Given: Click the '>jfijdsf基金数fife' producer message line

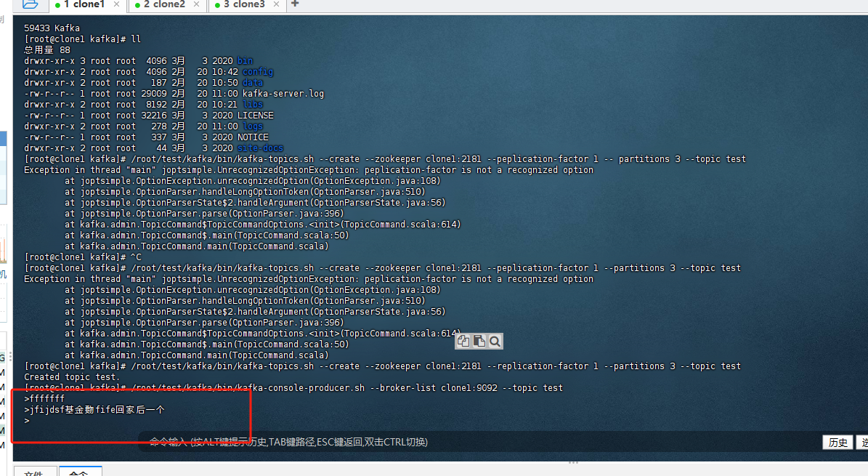Looking at the screenshot, I should pyautogui.click(x=94, y=410).
